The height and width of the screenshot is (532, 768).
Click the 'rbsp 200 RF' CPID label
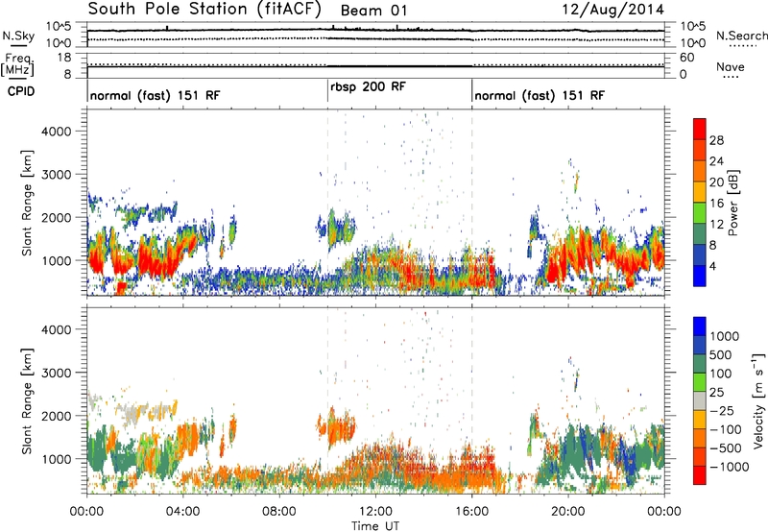[x=368, y=87]
